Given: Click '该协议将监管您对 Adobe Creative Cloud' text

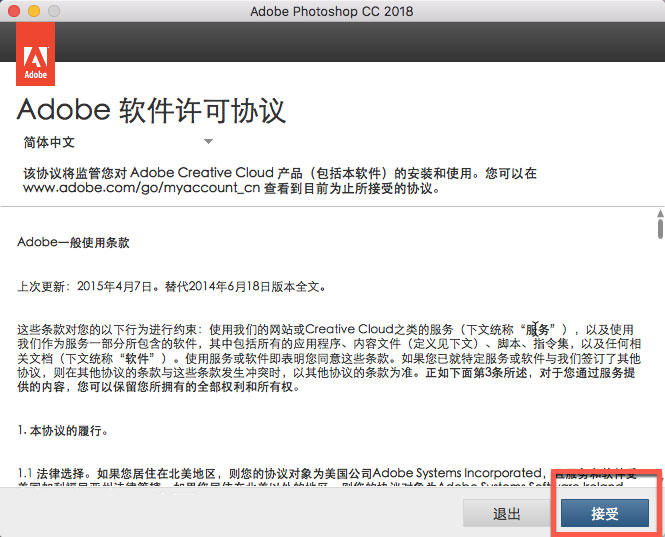Looking at the screenshot, I should pos(148,173).
